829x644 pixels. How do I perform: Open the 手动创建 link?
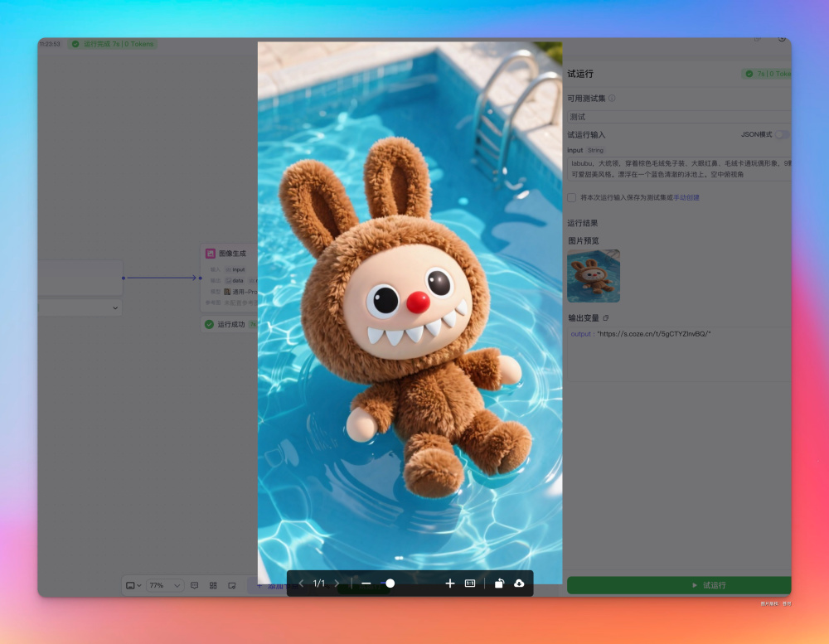686,197
